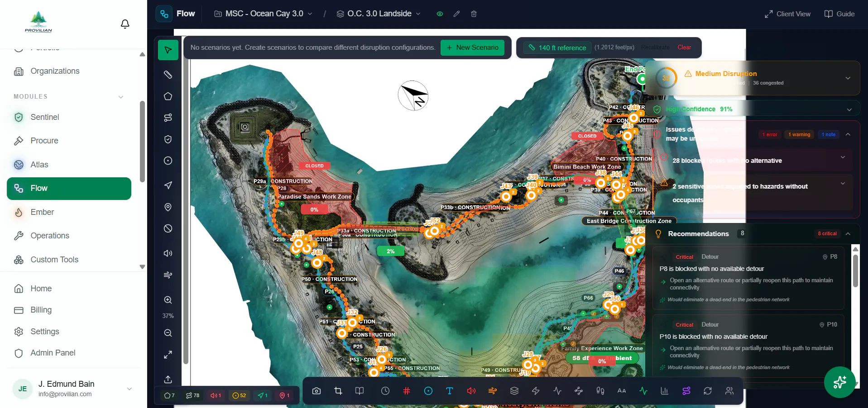Screen dimensions: 868x408
Task: Toggle the red grid hash overlay
Action: tap(407, 391)
